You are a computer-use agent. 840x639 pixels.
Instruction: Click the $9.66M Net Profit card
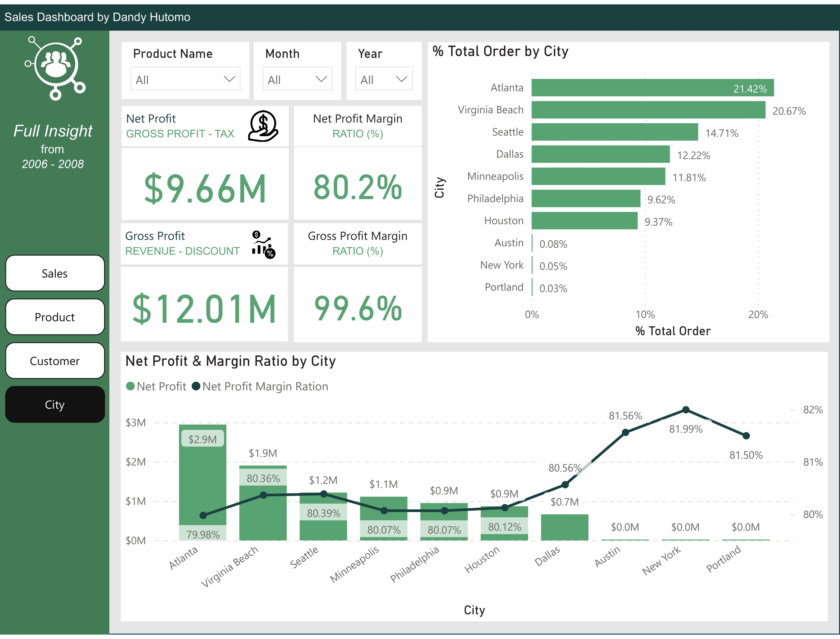click(205, 188)
